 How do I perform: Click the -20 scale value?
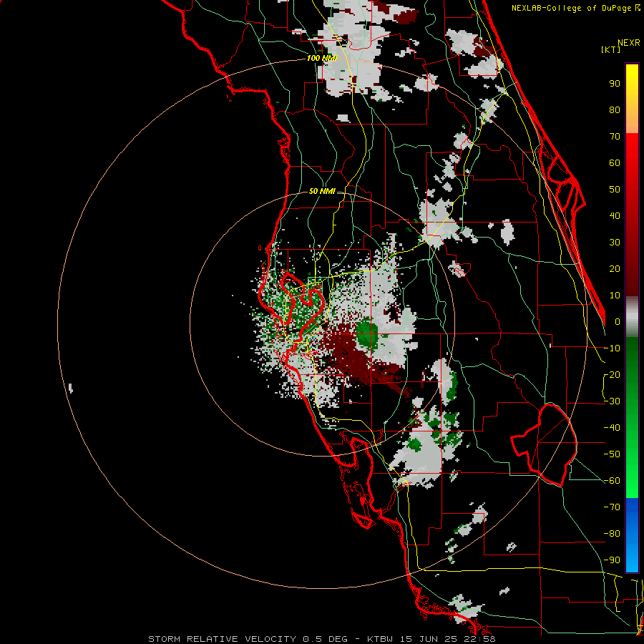pyautogui.click(x=612, y=374)
